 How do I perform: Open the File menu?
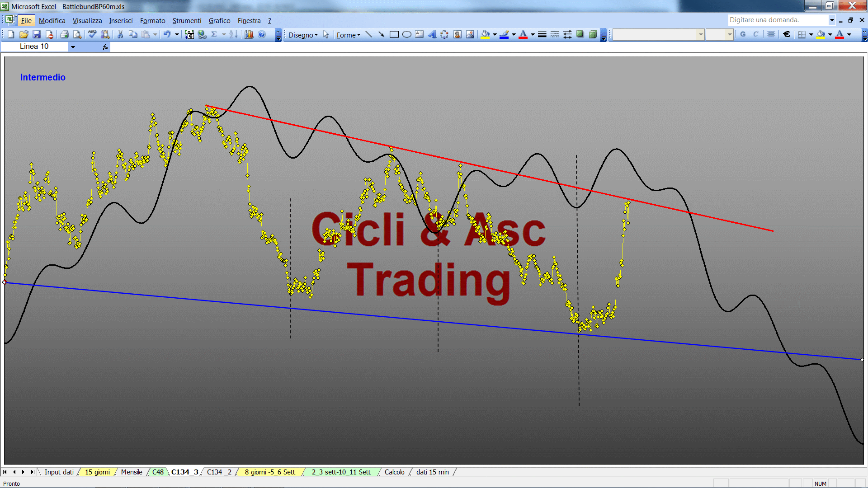[x=26, y=20]
